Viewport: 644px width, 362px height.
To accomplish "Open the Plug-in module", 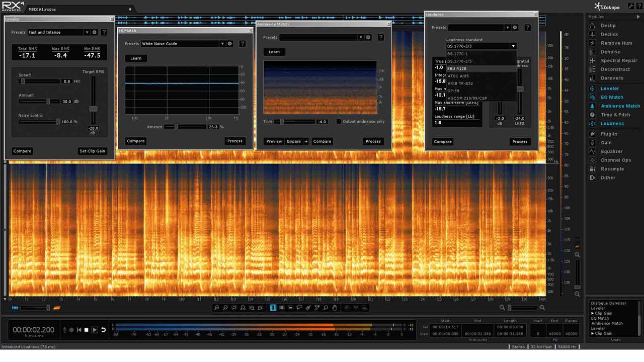I will [609, 134].
